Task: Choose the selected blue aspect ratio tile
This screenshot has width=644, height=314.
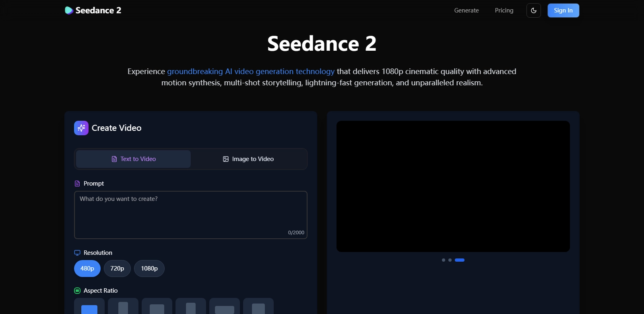Action: 89,306
